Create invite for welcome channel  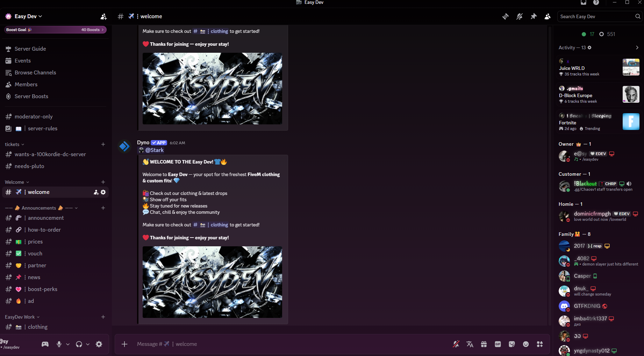point(96,192)
